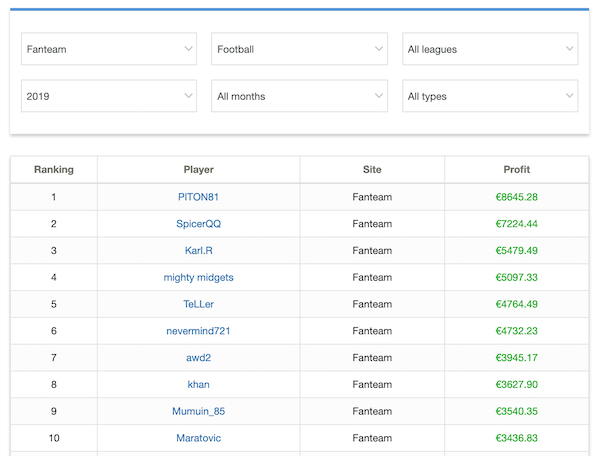Click the khan player link
Screen dimensions: 600x456
(x=198, y=384)
